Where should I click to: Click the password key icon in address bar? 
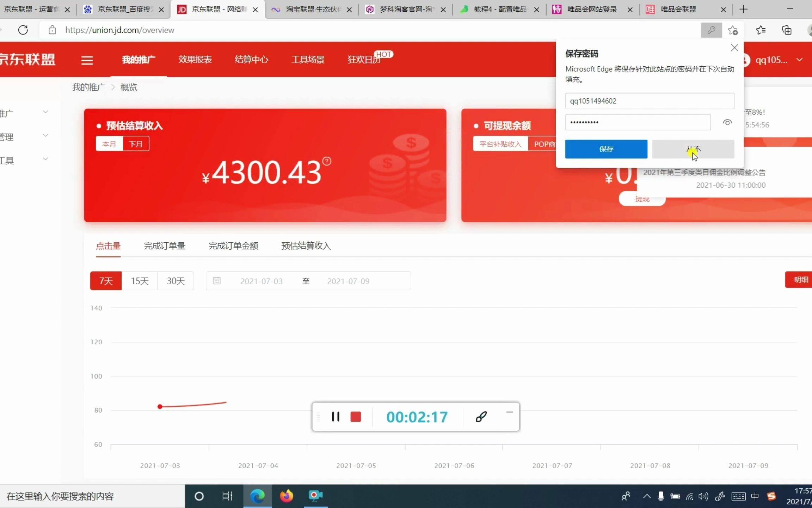[x=711, y=30]
